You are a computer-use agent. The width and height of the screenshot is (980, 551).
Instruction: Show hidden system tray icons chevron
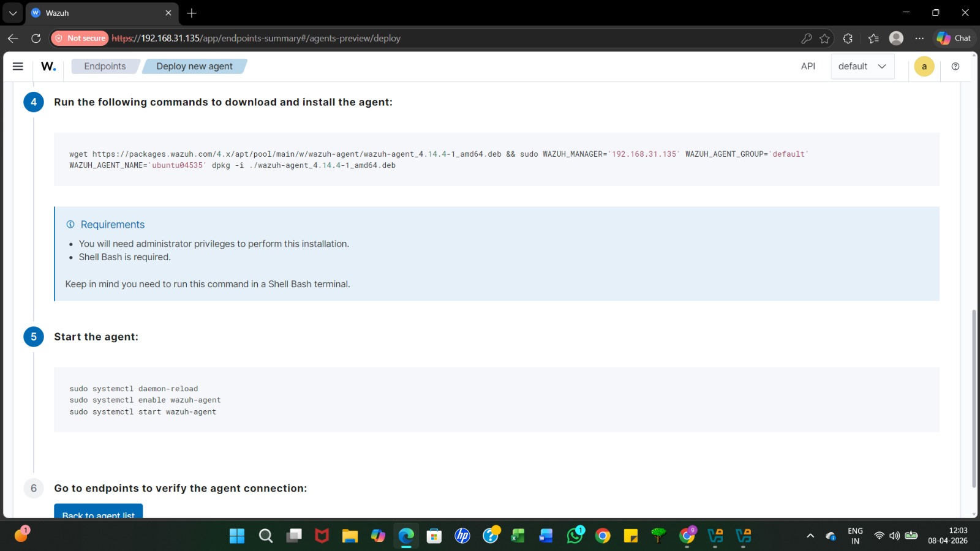pyautogui.click(x=810, y=536)
